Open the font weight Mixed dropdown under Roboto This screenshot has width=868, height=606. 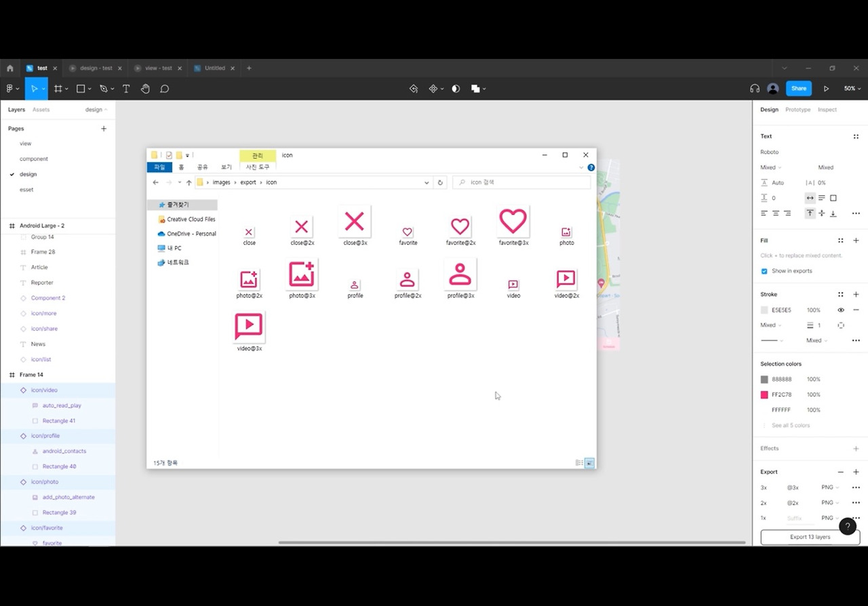pos(770,167)
